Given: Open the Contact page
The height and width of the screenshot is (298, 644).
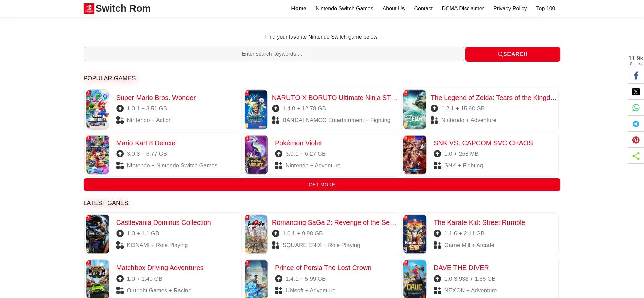Looking at the screenshot, I should tap(423, 9).
